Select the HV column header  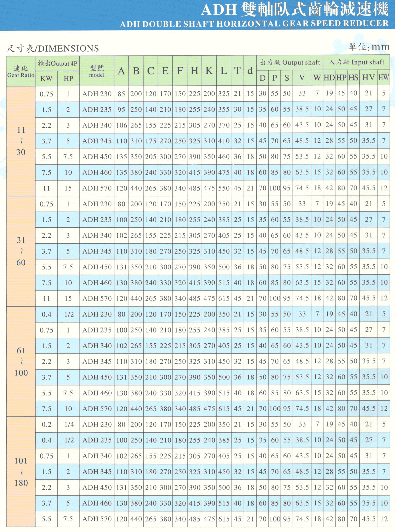click(x=368, y=78)
